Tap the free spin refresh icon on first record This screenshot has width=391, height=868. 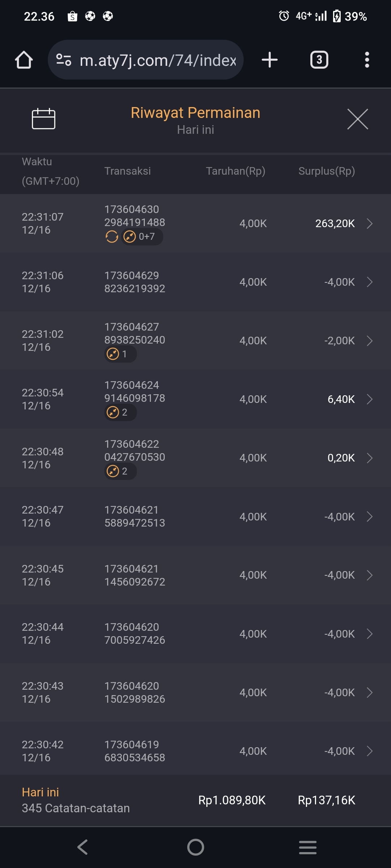click(112, 237)
